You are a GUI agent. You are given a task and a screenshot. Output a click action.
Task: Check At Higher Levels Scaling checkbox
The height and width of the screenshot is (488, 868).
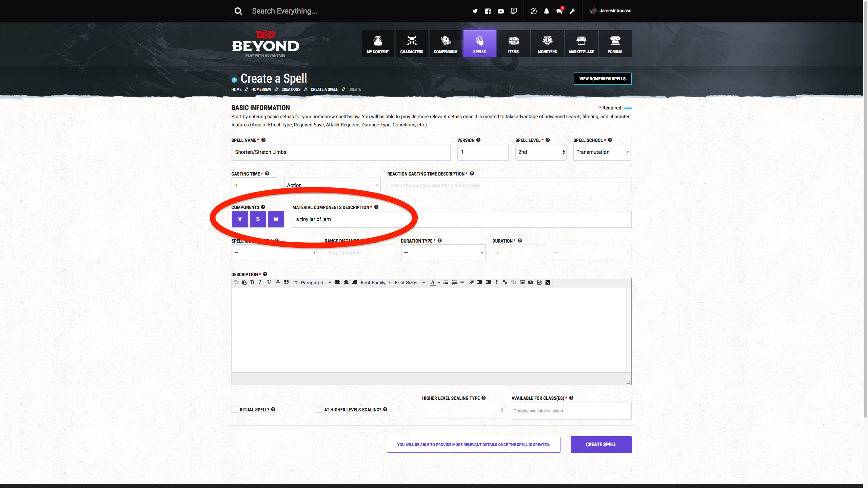pos(319,409)
